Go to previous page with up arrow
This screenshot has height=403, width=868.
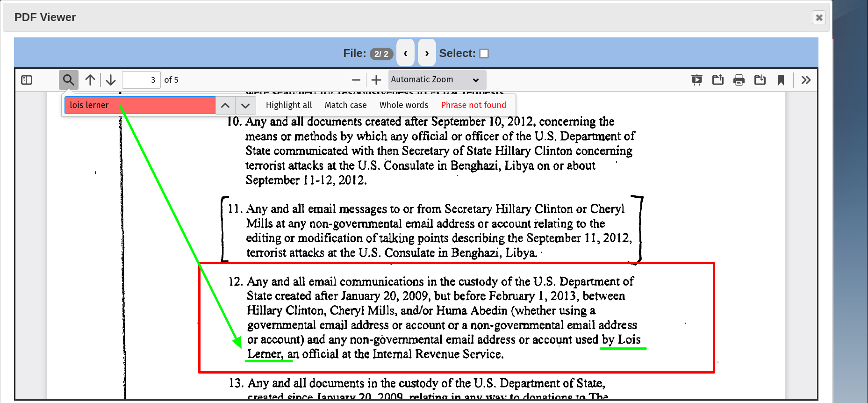[x=90, y=80]
